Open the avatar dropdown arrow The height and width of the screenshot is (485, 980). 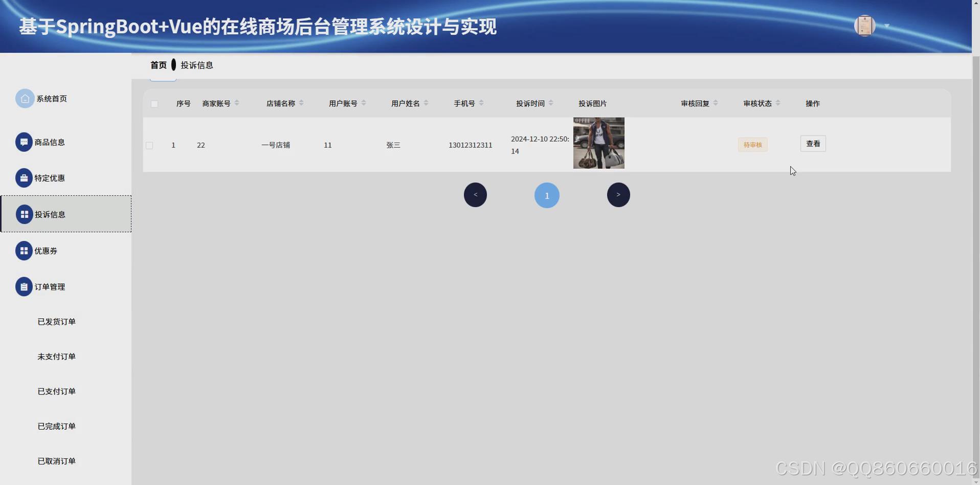(x=886, y=26)
